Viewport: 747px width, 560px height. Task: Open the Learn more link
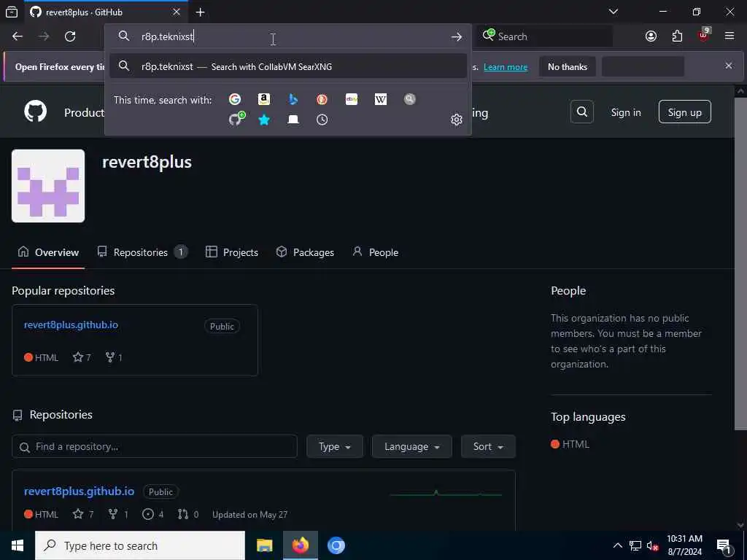tap(506, 67)
